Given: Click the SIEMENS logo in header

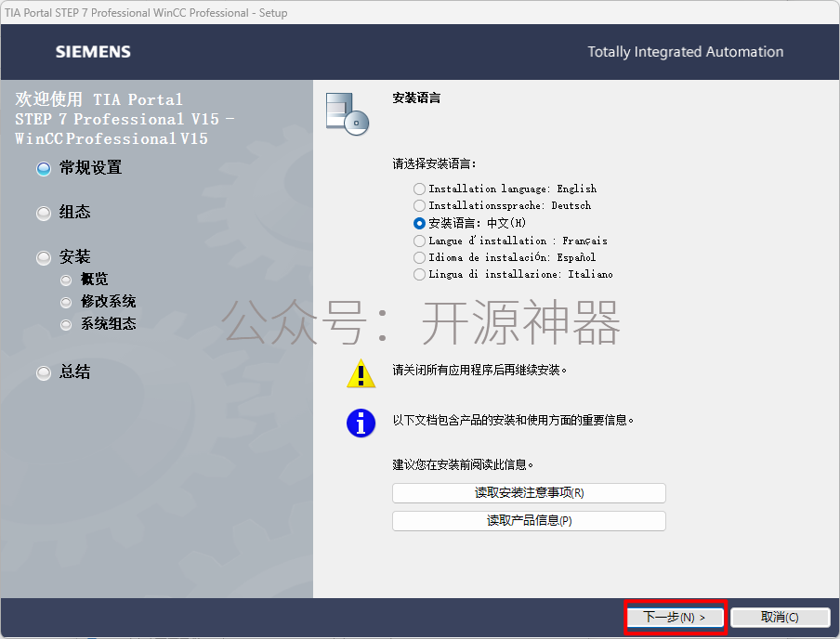Looking at the screenshot, I should click(x=93, y=52).
